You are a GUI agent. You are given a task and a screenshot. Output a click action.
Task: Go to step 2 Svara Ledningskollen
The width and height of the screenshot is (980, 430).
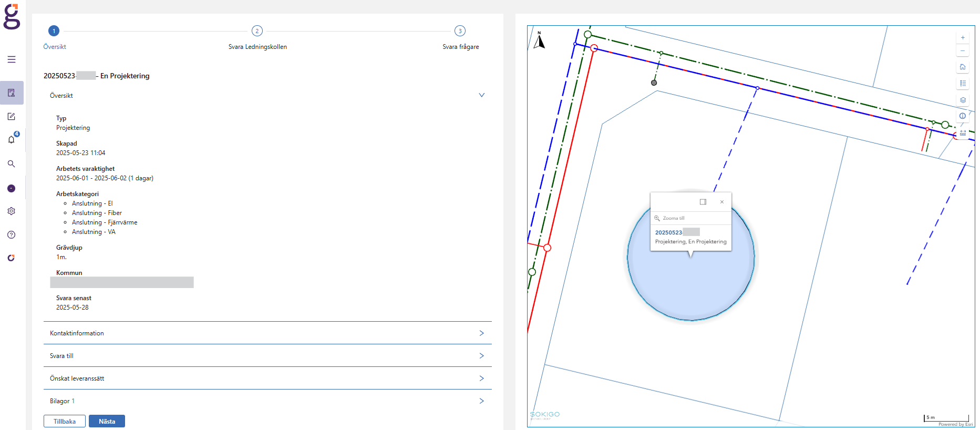(257, 31)
